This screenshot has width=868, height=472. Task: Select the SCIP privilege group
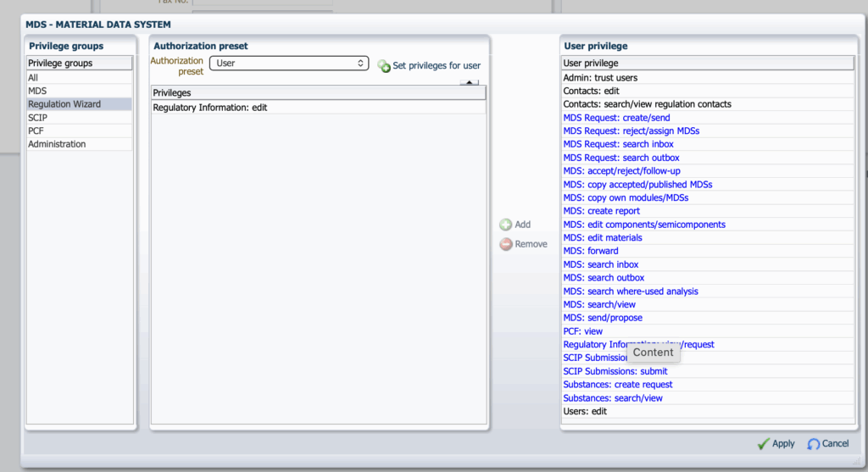coord(79,117)
